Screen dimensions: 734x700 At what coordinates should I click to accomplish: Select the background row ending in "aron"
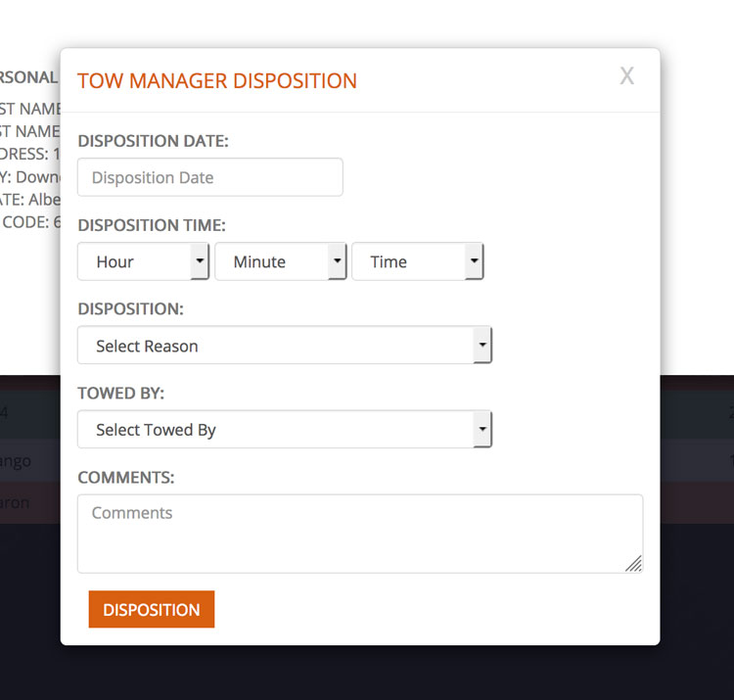pyautogui.click(x=29, y=502)
